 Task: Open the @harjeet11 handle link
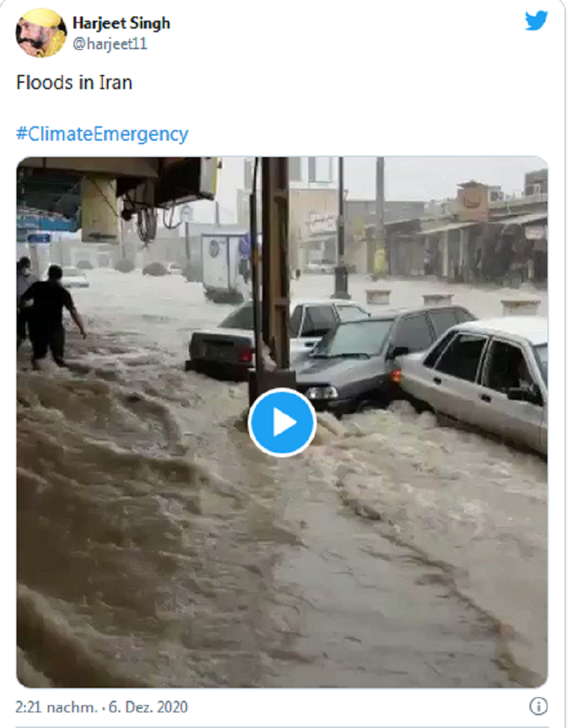coord(109,44)
